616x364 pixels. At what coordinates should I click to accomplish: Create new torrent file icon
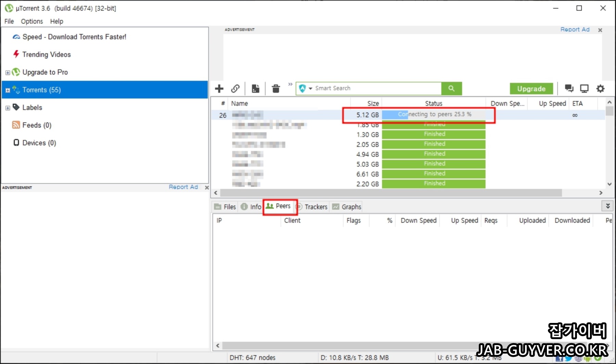point(255,89)
